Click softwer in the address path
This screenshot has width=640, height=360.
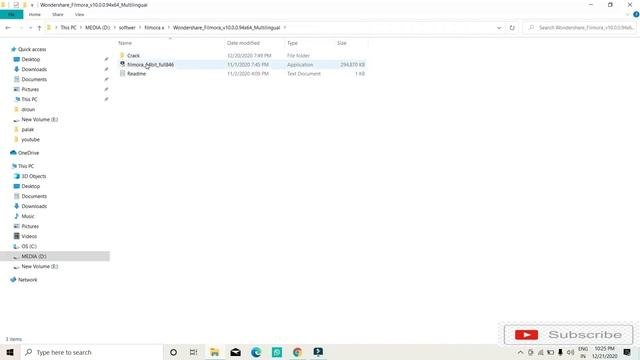127,28
